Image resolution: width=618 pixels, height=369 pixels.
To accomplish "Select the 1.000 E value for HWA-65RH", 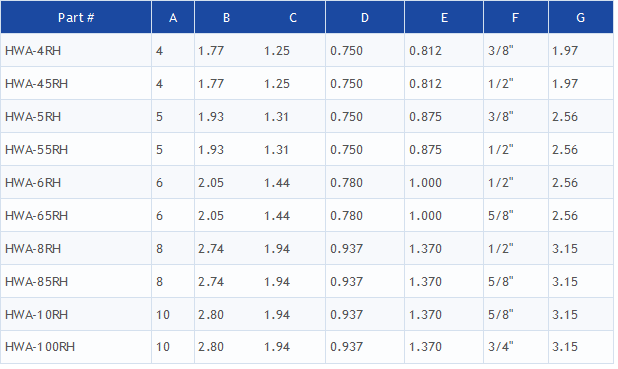I will [x=425, y=216].
